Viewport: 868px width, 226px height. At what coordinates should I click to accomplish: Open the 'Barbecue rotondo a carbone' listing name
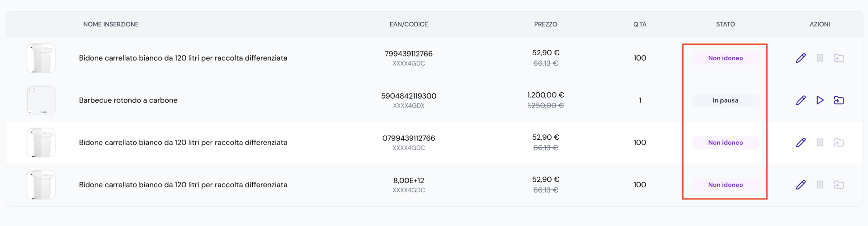pyautogui.click(x=128, y=100)
